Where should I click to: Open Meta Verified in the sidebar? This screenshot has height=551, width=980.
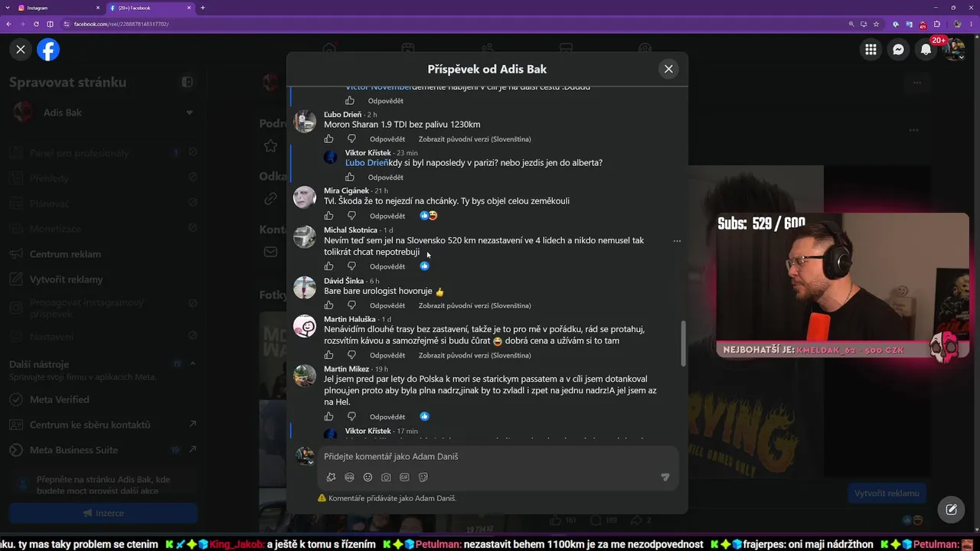[59, 399]
